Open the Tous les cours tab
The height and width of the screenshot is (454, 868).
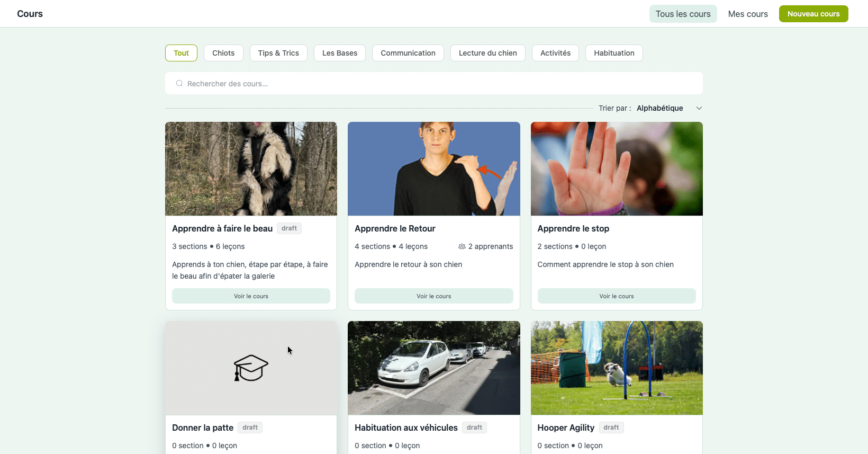coord(683,14)
